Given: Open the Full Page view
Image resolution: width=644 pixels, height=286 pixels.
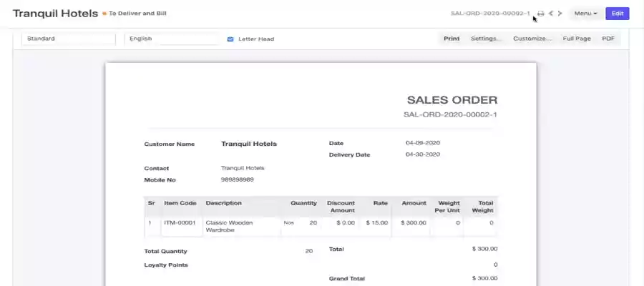Looking at the screenshot, I should click(577, 39).
